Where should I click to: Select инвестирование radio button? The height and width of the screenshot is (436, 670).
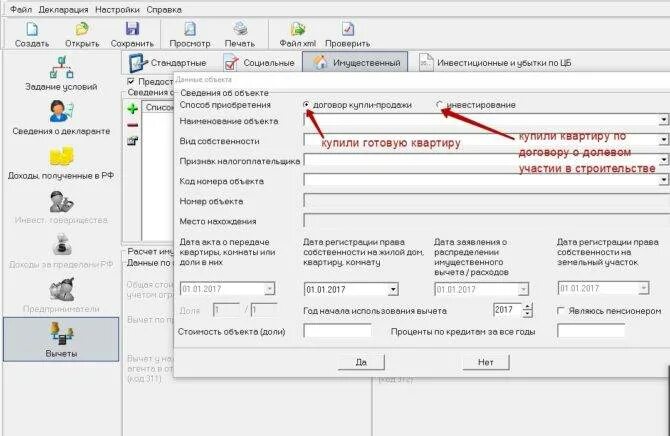coord(440,104)
